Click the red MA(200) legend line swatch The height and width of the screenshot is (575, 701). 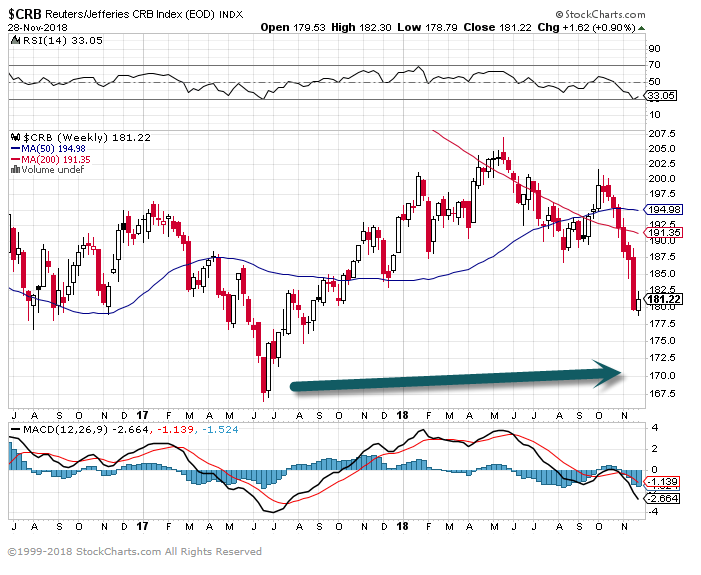click(15, 160)
